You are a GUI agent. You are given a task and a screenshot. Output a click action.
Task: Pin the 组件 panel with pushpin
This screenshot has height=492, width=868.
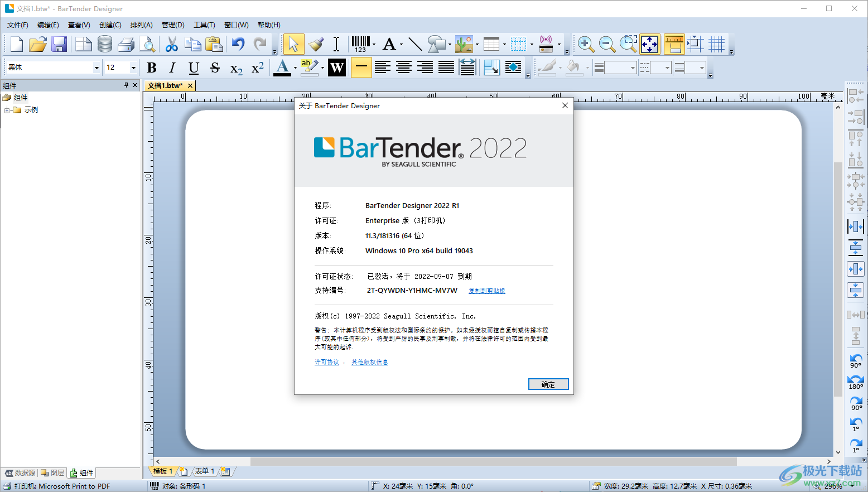tap(127, 85)
